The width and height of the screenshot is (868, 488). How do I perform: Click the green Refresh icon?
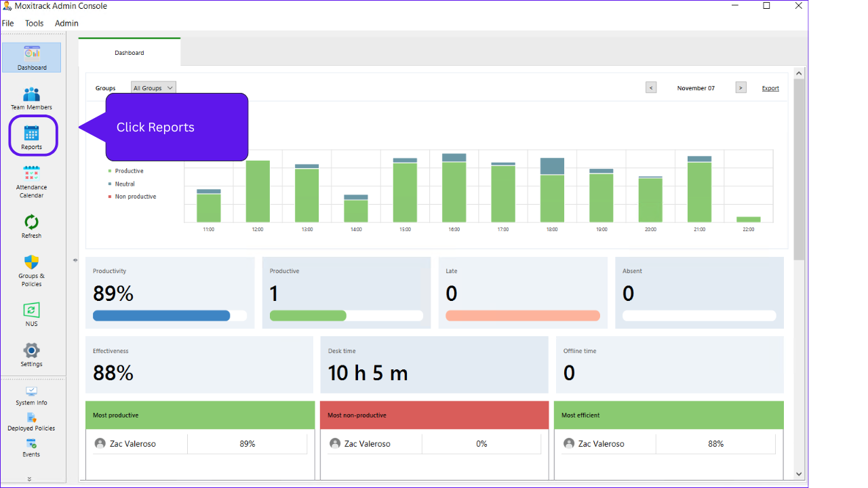[x=31, y=222]
